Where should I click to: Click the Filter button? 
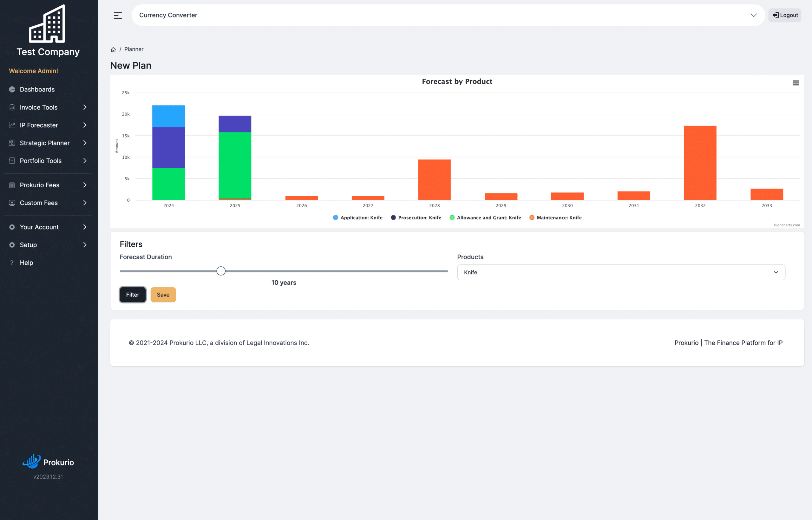click(133, 295)
